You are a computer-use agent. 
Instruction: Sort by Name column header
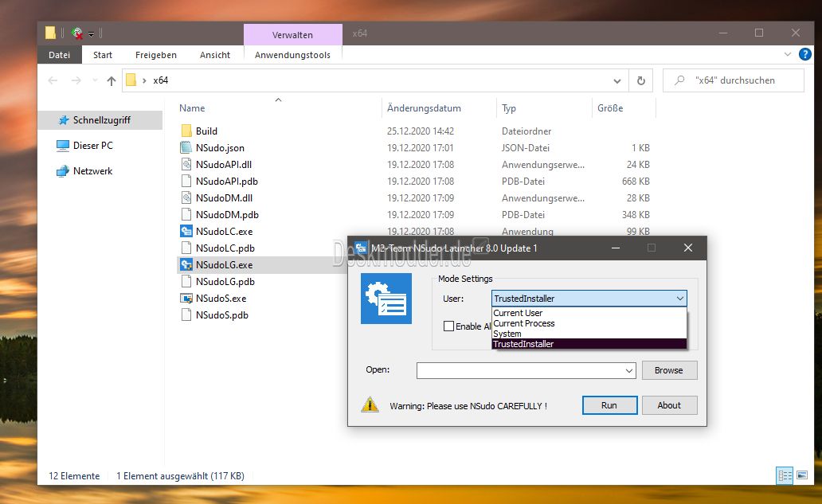192,108
